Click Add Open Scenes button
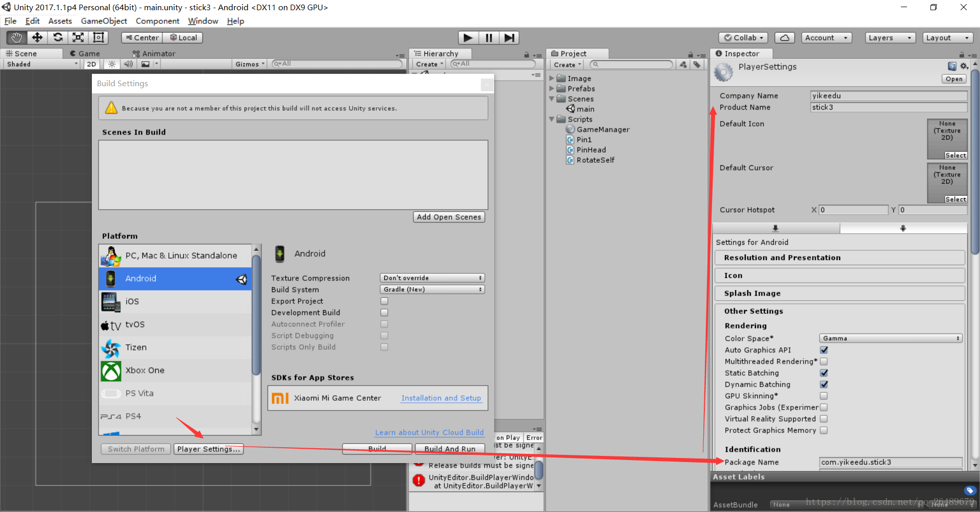The image size is (980, 512). point(449,217)
